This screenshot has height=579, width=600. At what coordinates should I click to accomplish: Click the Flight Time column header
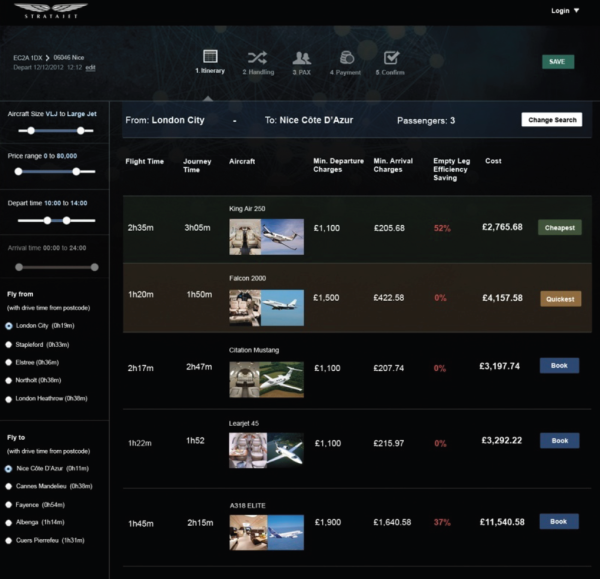pyautogui.click(x=145, y=161)
